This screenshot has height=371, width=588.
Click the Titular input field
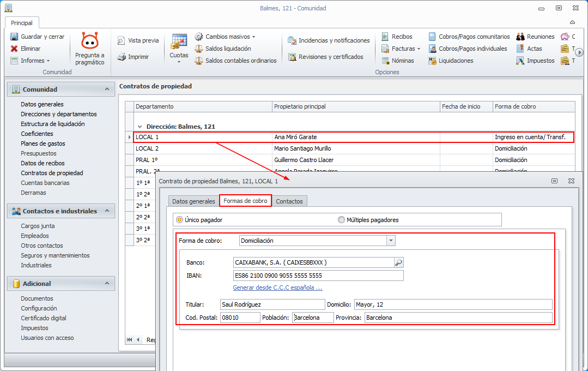[x=272, y=304]
